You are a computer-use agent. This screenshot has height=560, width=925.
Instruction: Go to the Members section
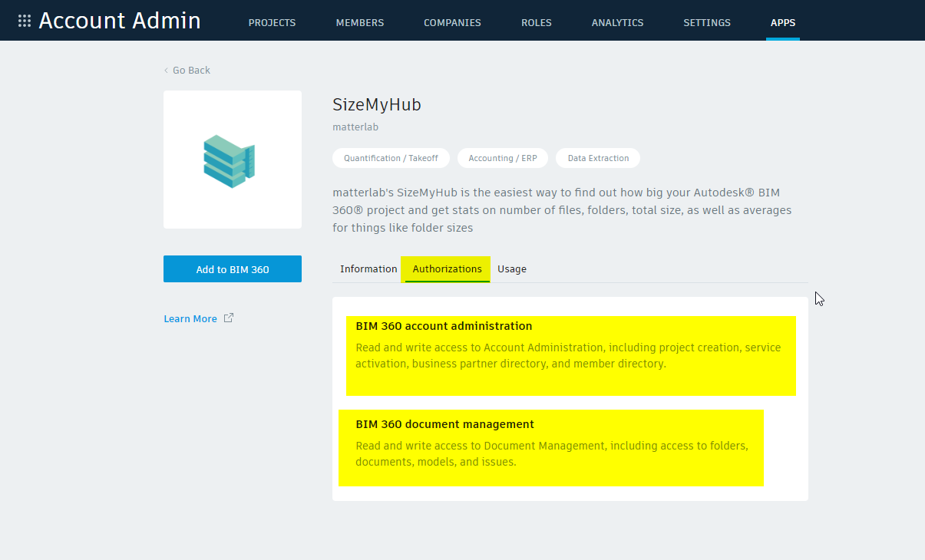[x=360, y=23]
